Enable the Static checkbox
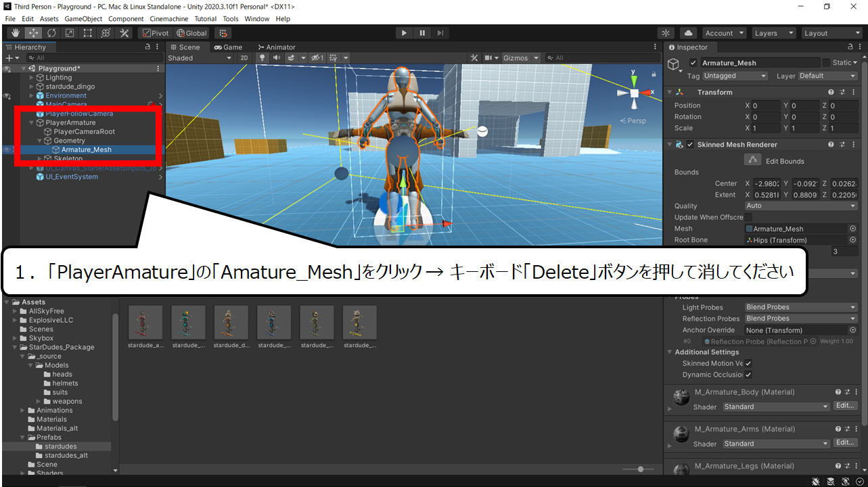 click(825, 63)
